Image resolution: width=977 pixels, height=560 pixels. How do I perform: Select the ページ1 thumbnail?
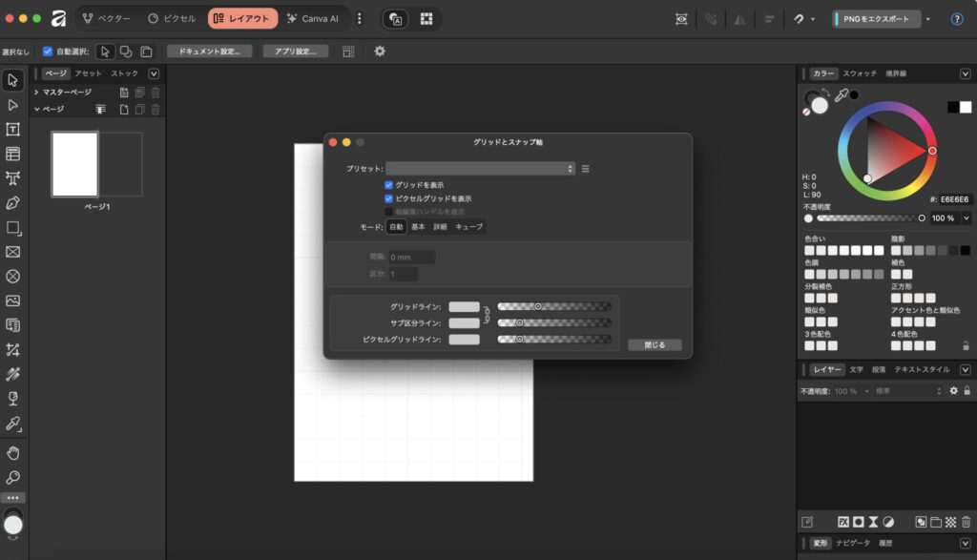click(75, 164)
